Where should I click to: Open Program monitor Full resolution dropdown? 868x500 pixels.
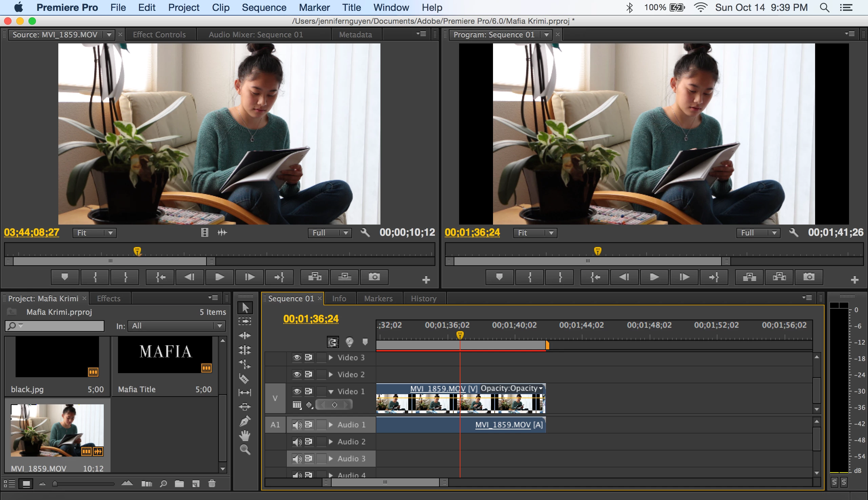click(x=758, y=233)
